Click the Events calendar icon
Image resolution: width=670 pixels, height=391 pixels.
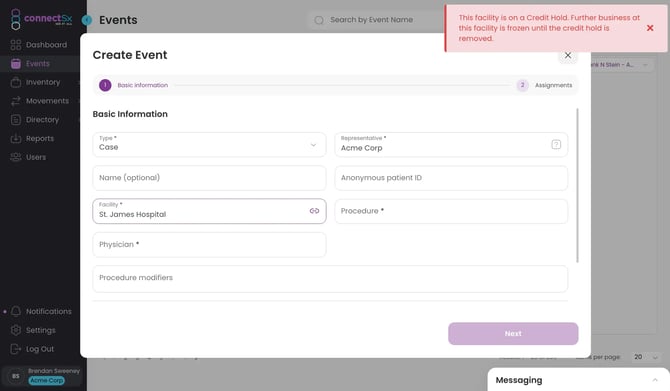click(16, 64)
